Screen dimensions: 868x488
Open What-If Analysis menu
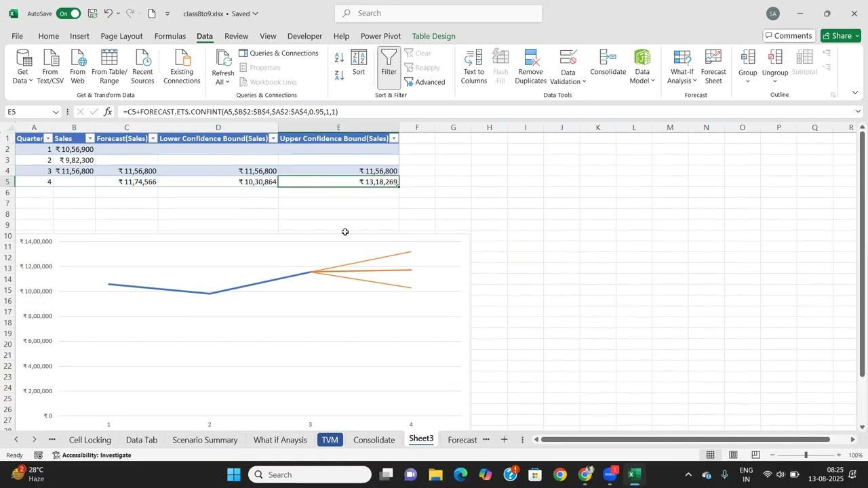tap(682, 66)
